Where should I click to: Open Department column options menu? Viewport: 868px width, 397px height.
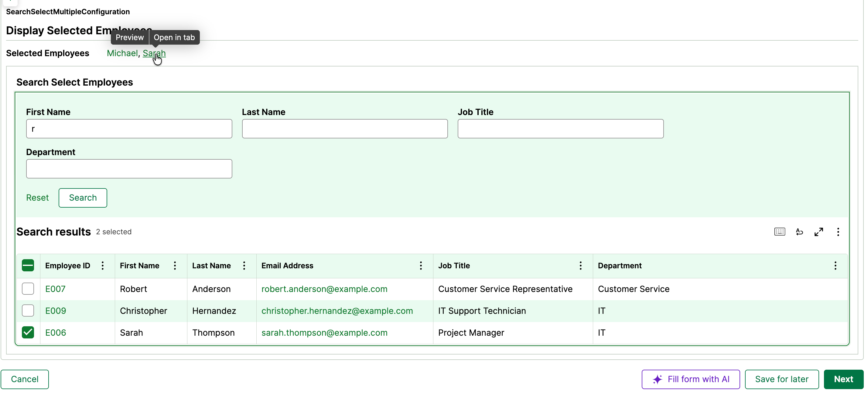(x=835, y=266)
